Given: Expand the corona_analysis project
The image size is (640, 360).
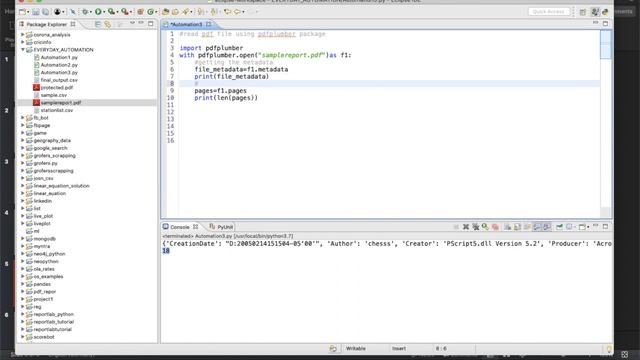Looking at the screenshot, I should (23, 35).
